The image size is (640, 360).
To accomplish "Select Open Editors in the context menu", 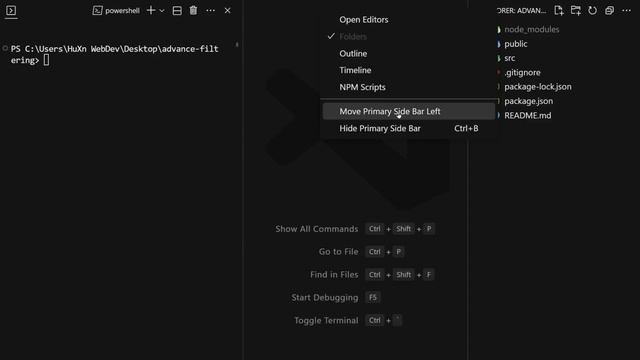I will click(409, 20).
